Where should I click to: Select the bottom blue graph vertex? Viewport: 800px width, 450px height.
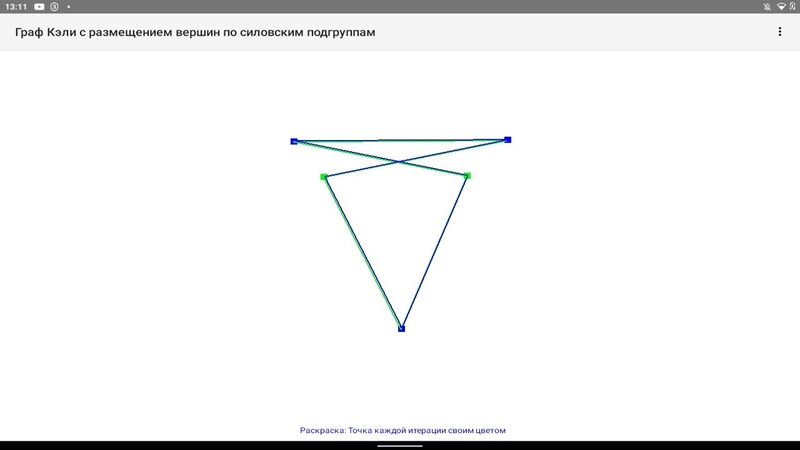(402, 329)
